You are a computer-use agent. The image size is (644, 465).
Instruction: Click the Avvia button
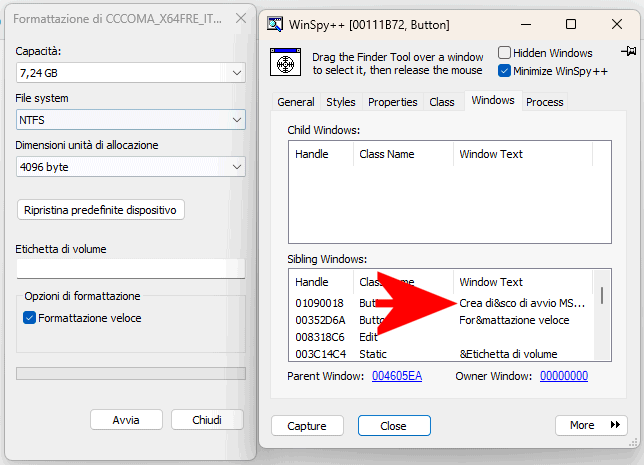click(x=126, y=420)
